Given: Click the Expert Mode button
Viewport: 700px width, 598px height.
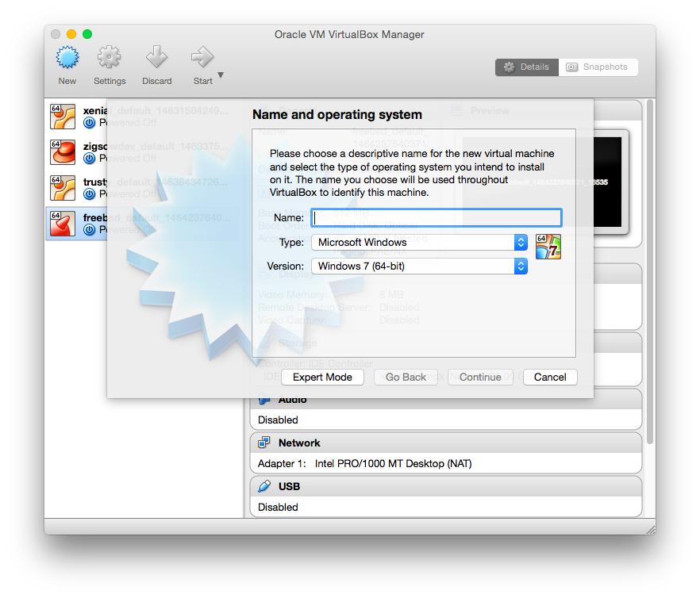Looking at the screenshot, I should pos(322,378).
